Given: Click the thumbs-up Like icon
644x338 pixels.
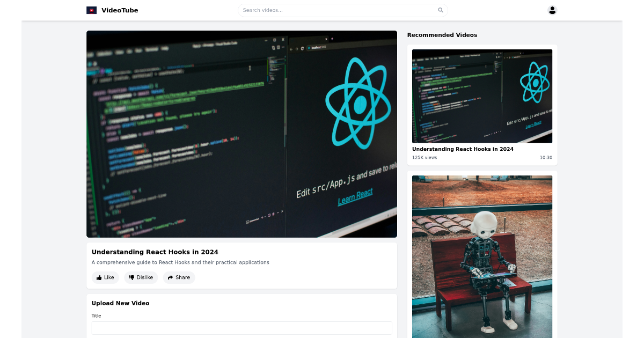Looking at the screenshot, I should tap(99, 277).
